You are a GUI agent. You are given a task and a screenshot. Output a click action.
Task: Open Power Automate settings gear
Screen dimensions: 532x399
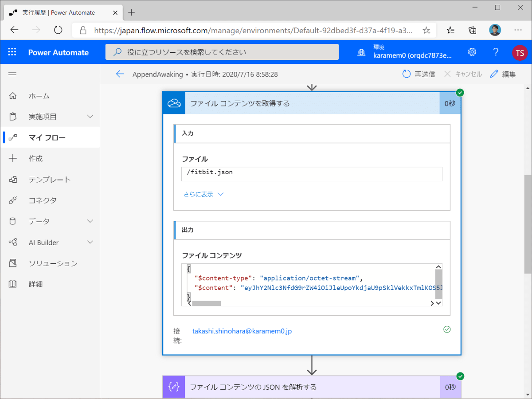pos(472,52)
